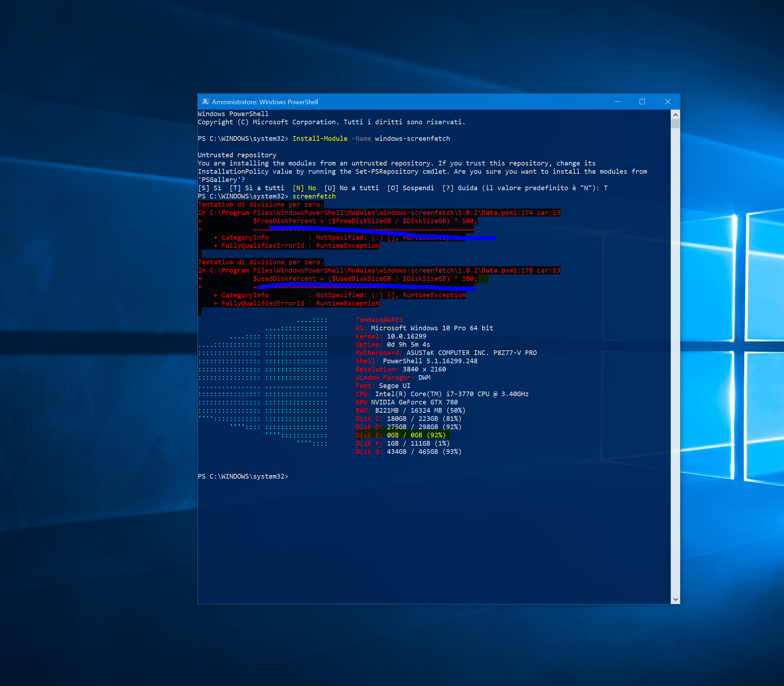Click the yellow highlighted Disk E line
This screenshot has width=784, height=686.
402,435
